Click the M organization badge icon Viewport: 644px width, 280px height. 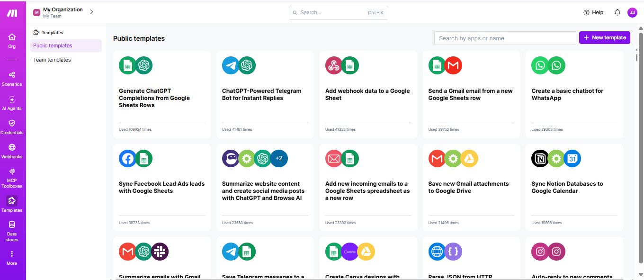[x=36, y=12]
